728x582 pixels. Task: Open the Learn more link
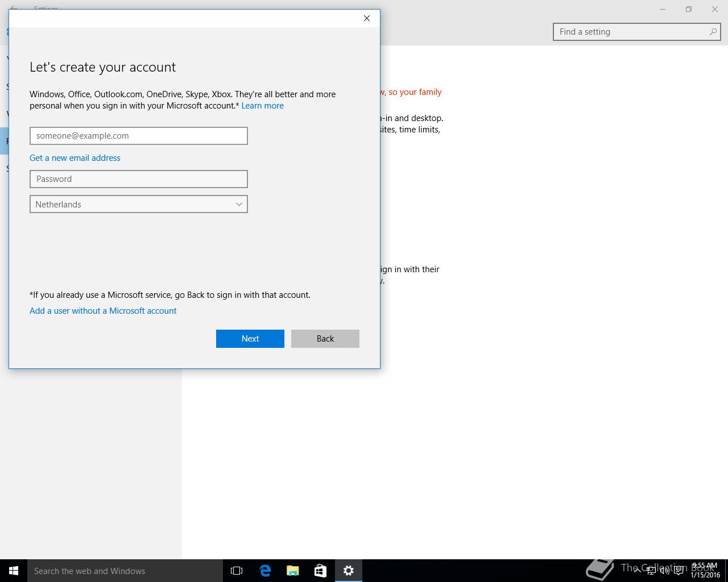(262, 106)
